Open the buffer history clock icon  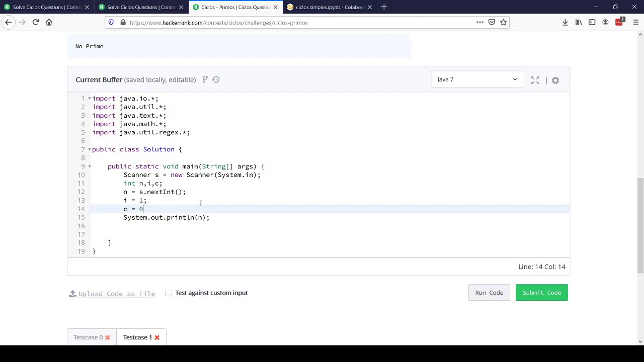click(216, 79)
